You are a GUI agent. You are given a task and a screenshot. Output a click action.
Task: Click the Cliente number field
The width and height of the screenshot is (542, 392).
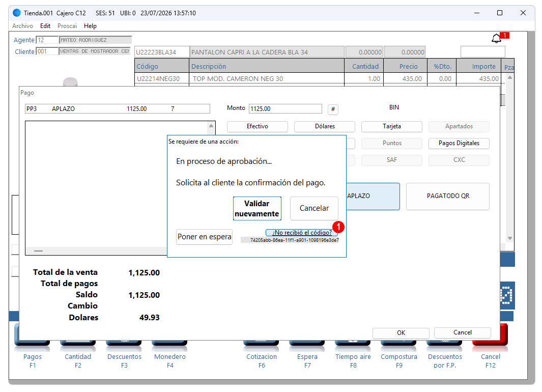tap(47, 51)
